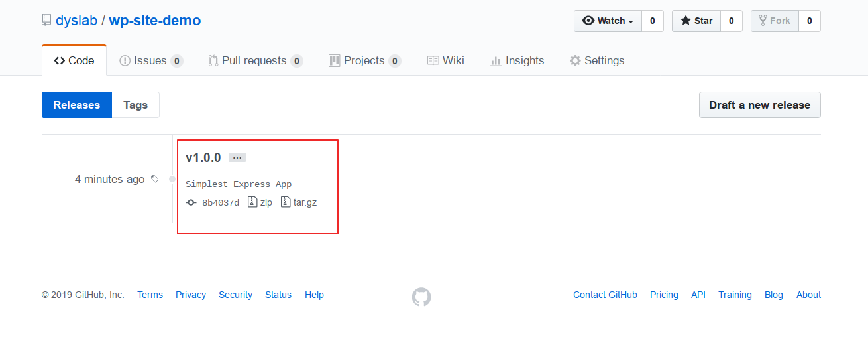Open the Projects tab
Image resolution: width=868 pixels, height=351 pixels.
pyautogui.click(x=364, y=60)
